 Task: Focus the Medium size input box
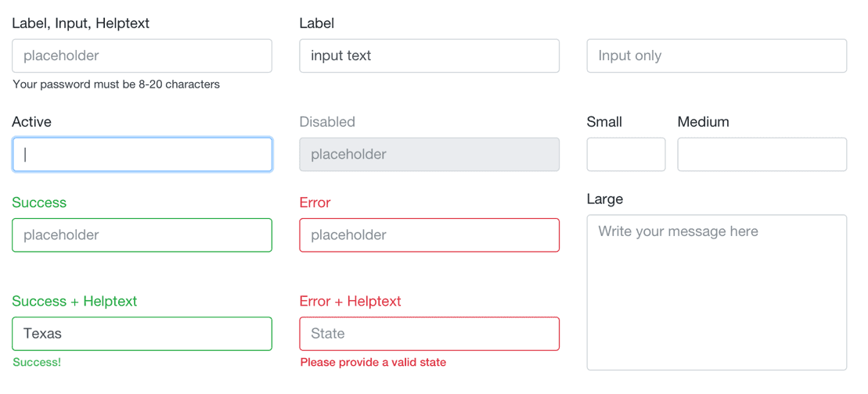coord(762,154)
